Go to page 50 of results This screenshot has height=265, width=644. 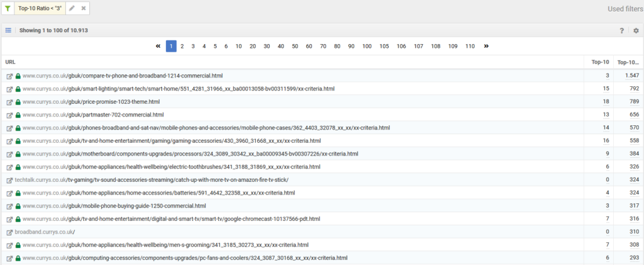[294, 46]
